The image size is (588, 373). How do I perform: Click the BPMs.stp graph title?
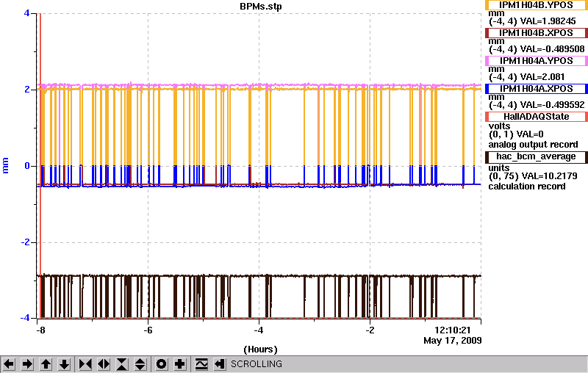(261, 7)
